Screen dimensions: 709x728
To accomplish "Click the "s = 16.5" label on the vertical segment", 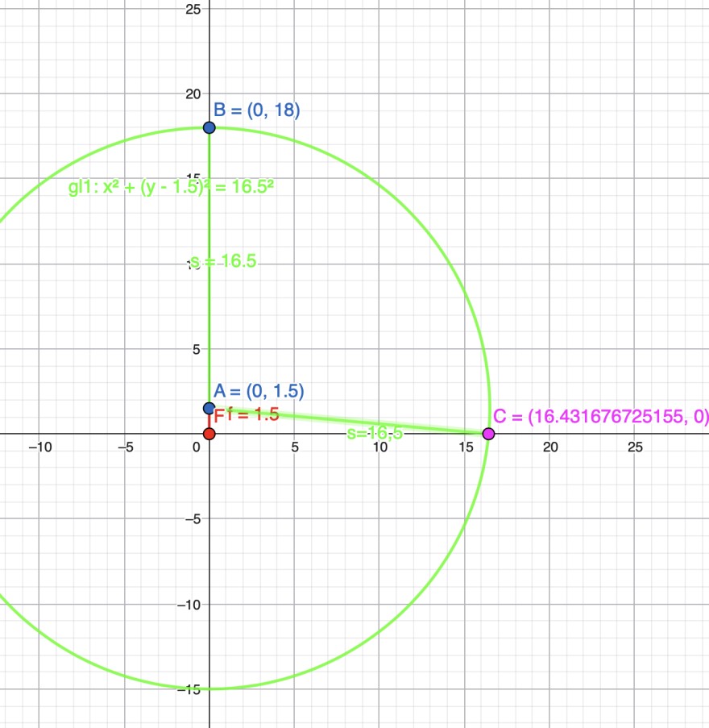I will coord(223,261).
